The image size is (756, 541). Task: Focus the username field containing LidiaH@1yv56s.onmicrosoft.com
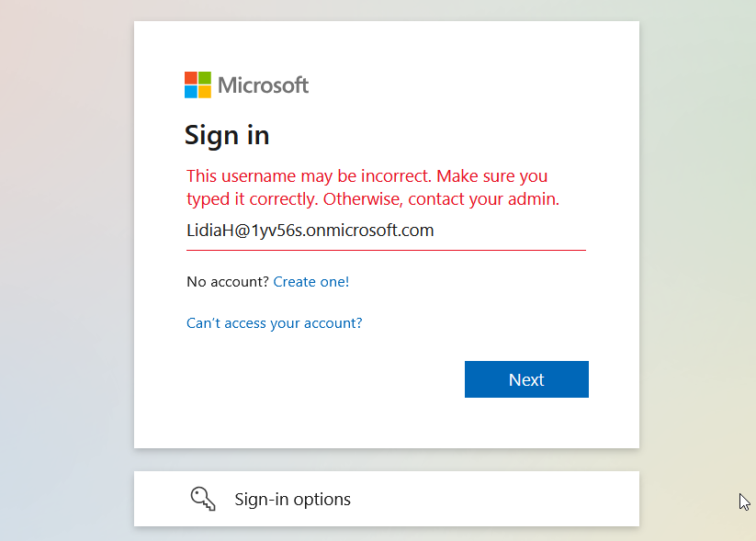click(x=386, y=231)
